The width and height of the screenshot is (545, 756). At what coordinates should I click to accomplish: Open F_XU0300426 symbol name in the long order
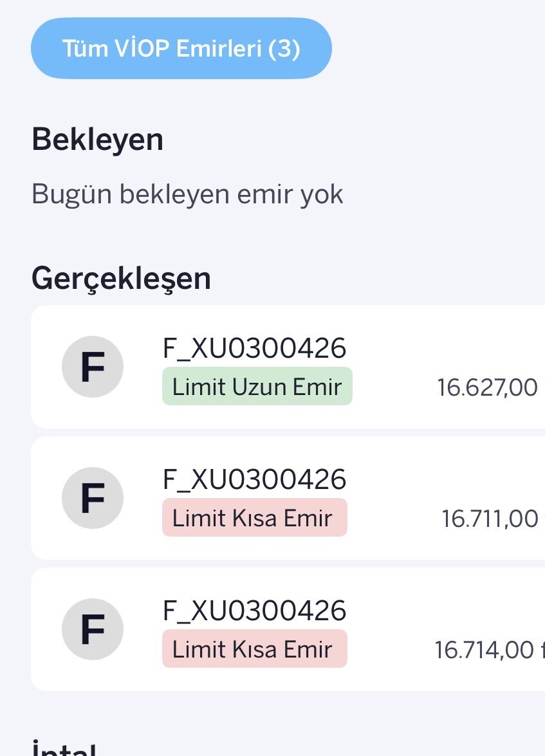click(x=254, y=349)
